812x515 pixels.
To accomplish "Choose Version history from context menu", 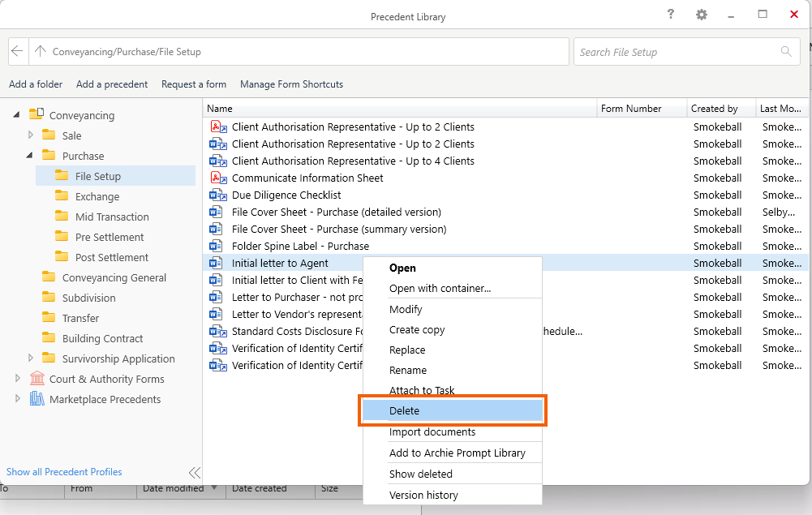I will pos(423,495).
